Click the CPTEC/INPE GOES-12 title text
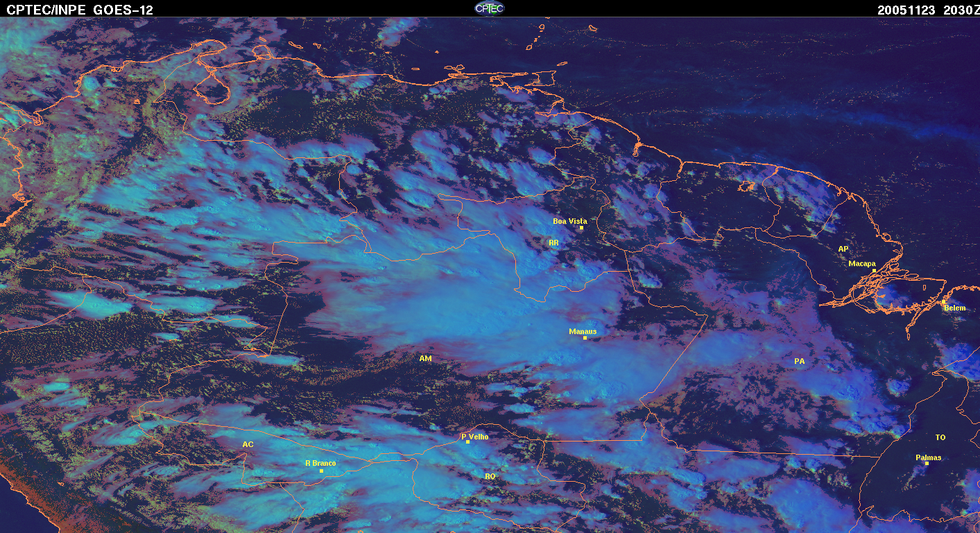 tap(80, 10)
